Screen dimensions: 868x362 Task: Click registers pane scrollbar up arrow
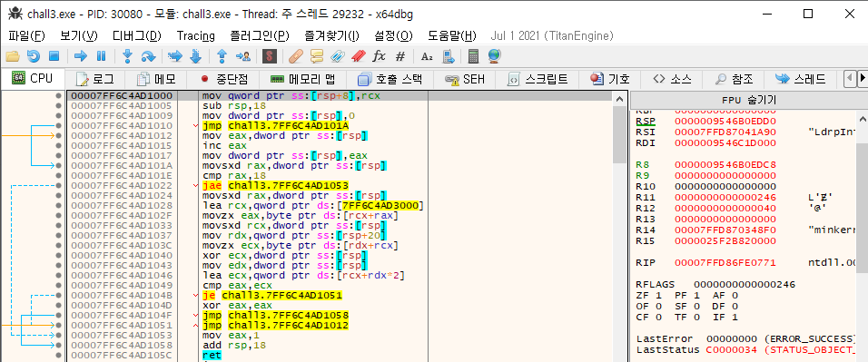(862, 118)
